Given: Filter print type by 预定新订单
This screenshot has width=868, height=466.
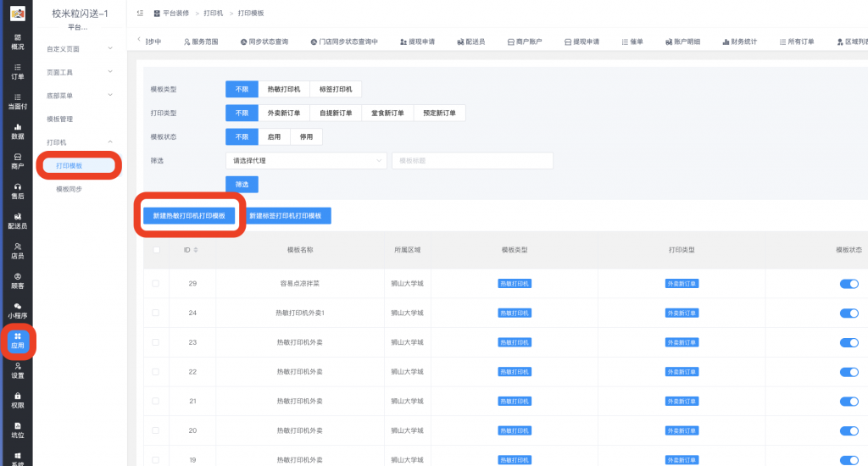Looking at the screenshot, I should coord(440,113).
